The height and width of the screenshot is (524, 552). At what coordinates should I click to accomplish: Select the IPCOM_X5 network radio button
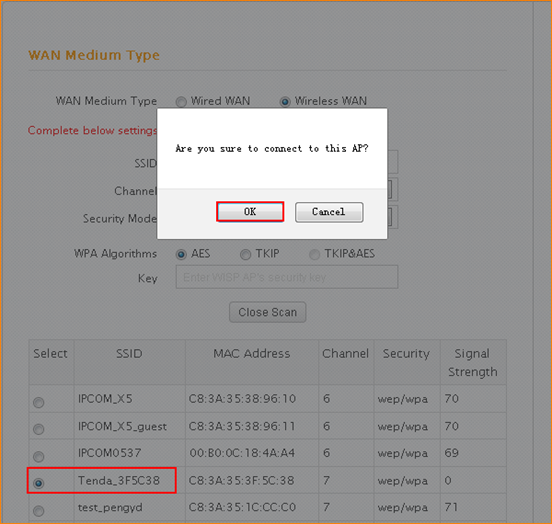click(x=39, y=402)
